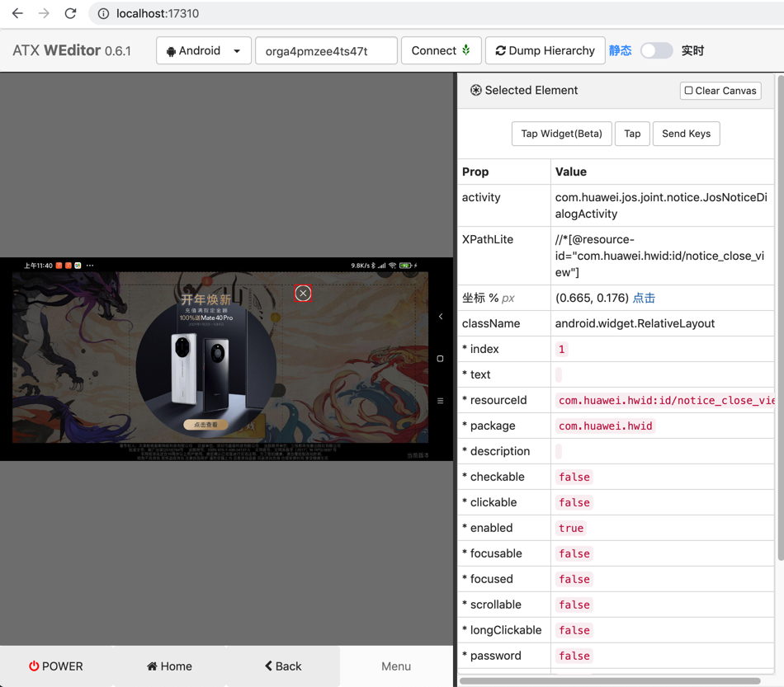Reload the page with refresh icon
This screenshot has width=784, height=687.
70,13
